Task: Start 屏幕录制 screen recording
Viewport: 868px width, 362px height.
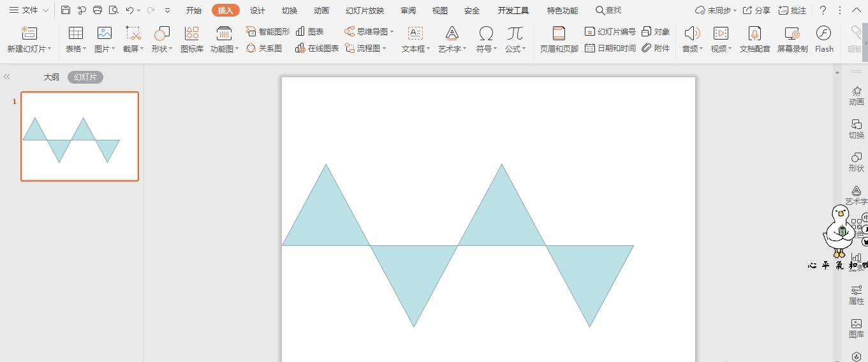Action: click(792, 40)
